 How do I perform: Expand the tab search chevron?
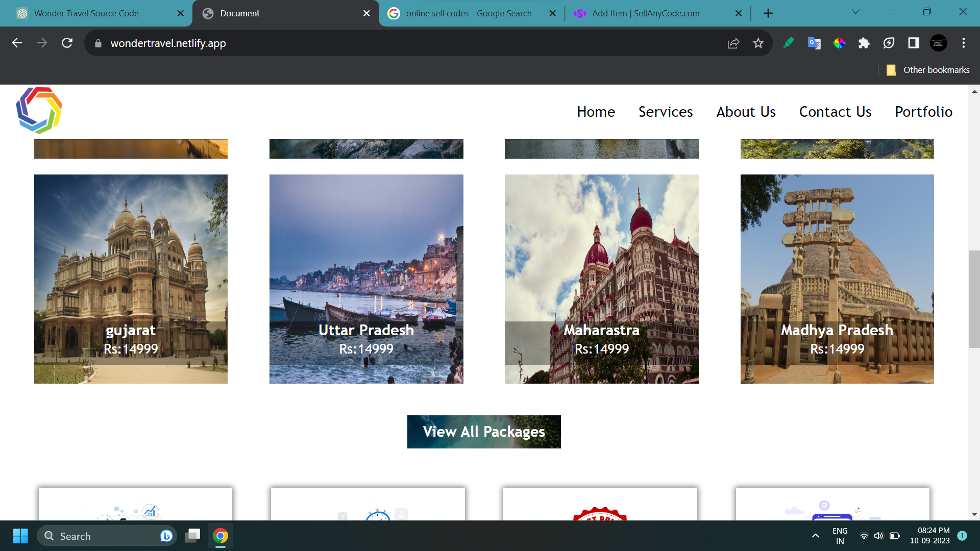pyautogui.click(x=855, y=12)
